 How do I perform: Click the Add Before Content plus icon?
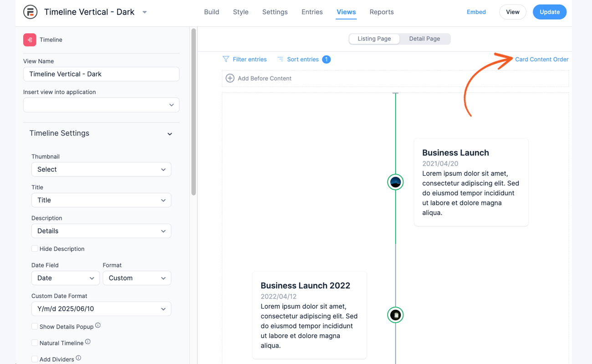coord(230,78)
